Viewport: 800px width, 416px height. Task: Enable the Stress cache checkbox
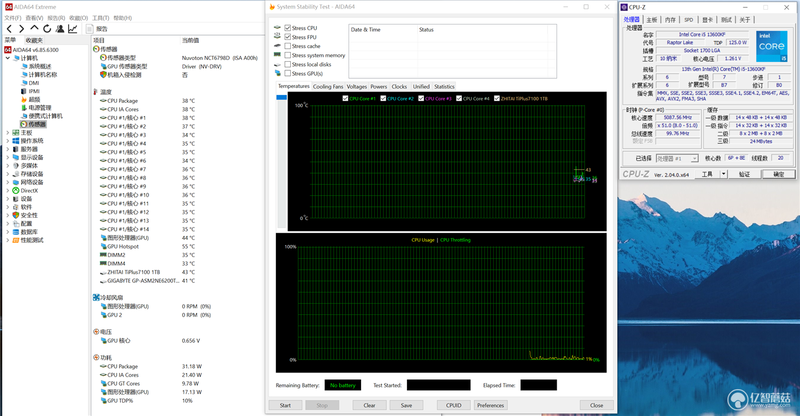click(x=288, y=46)
